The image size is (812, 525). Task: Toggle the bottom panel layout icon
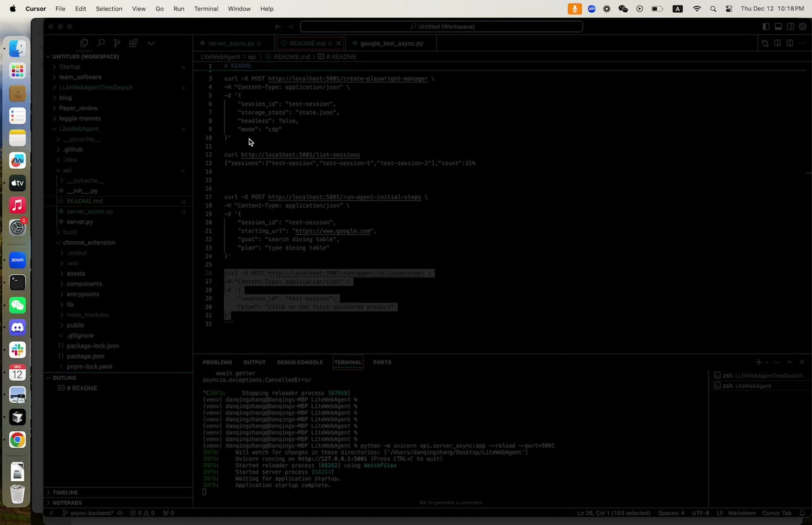[778, 27]
